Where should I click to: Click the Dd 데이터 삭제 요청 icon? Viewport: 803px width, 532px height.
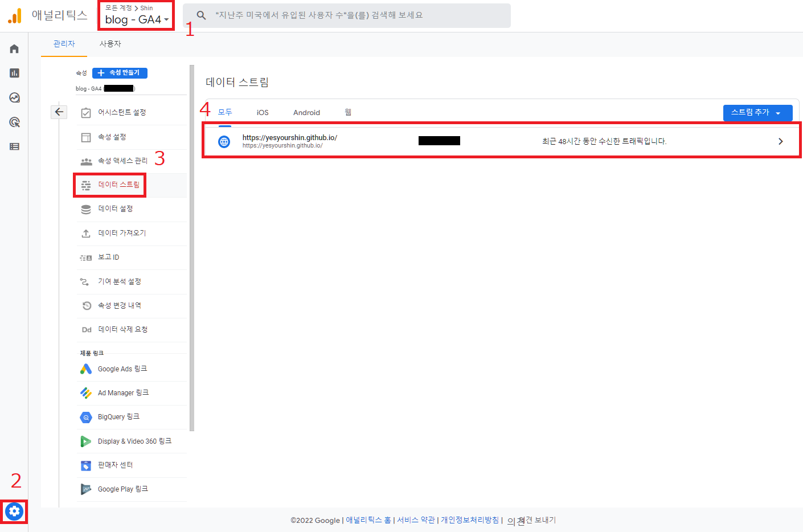point(87,330)
